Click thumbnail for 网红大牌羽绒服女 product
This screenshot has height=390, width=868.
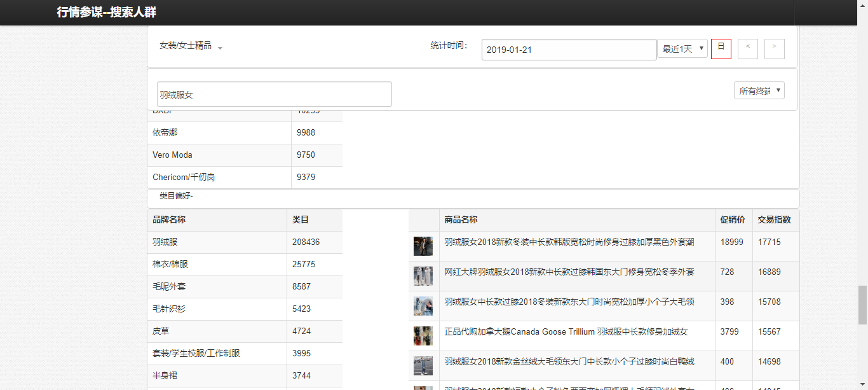click(x=423, y=276)
